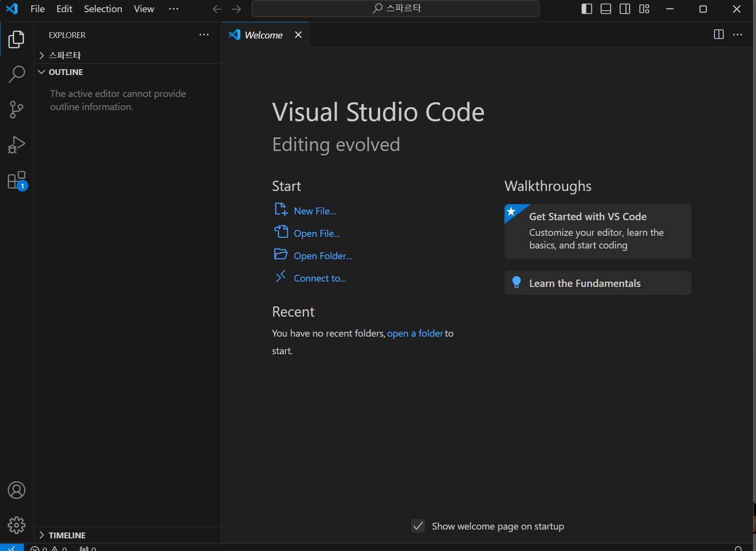Open Learn the Fundamentals walkthrough
This screenshot has width=756, height=551.
tap(598, 283)
